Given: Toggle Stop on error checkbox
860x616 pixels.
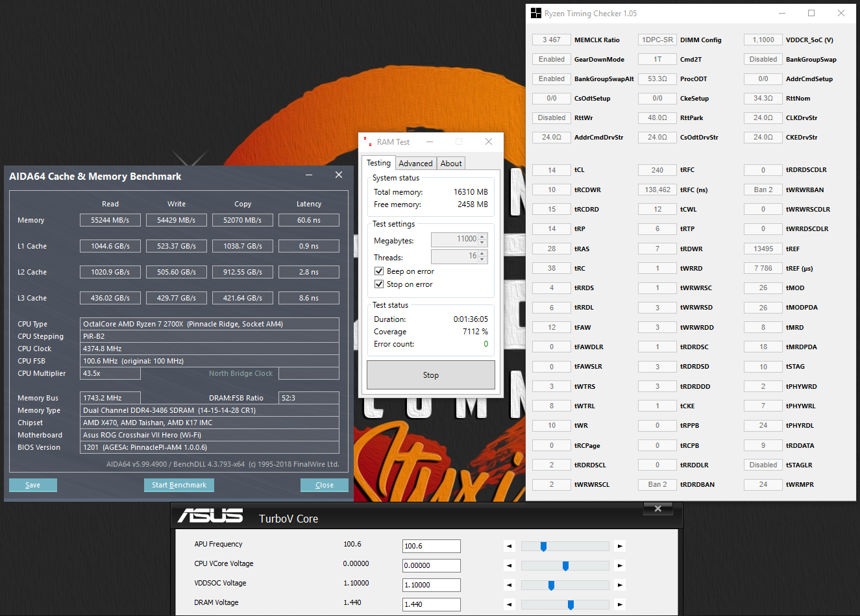Looking at the screenshot, I should coord(379,284).
